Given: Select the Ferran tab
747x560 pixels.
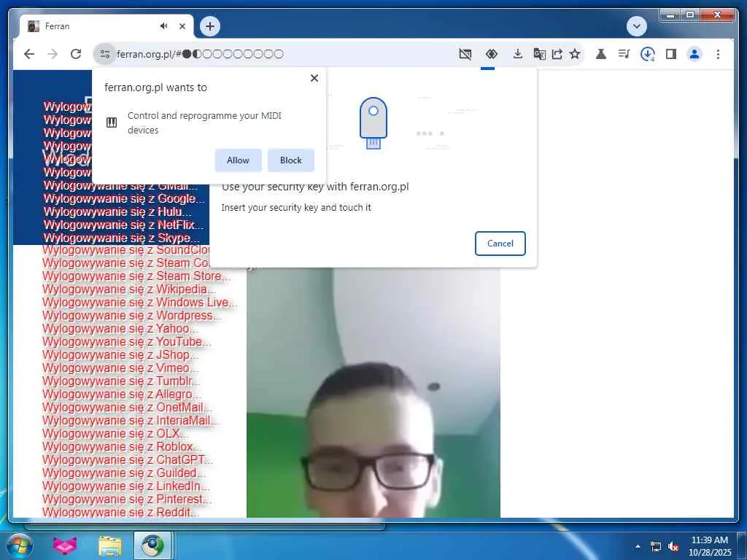Looking at the screenshot, I should point(107,26).
